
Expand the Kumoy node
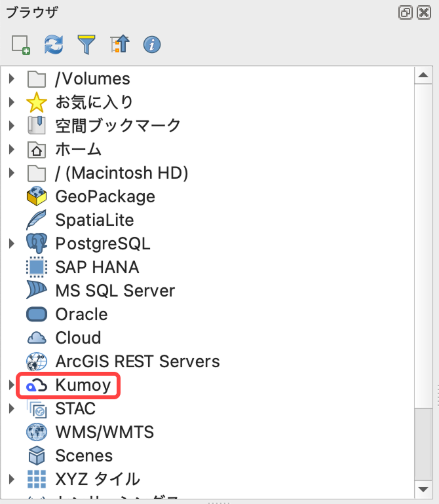(12, 385)
